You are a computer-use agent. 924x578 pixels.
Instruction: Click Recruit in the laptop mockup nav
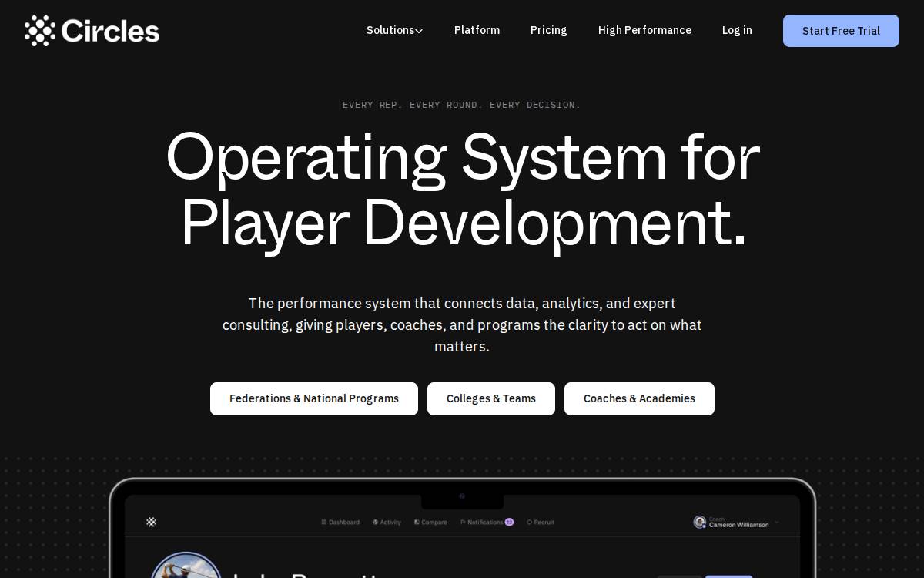(x=541, y=522)
